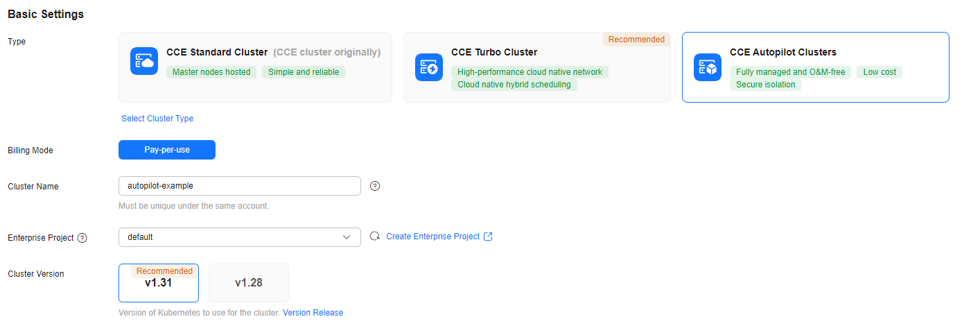Select the CCE Autopilot Clusters card
980x326 pixels.
[x=816, y=67]
